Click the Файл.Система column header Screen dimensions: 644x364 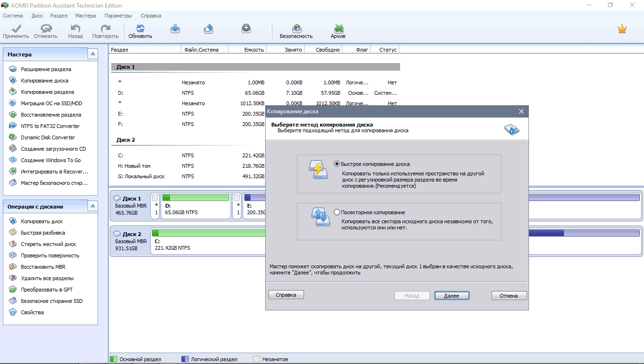pos(205,49)
